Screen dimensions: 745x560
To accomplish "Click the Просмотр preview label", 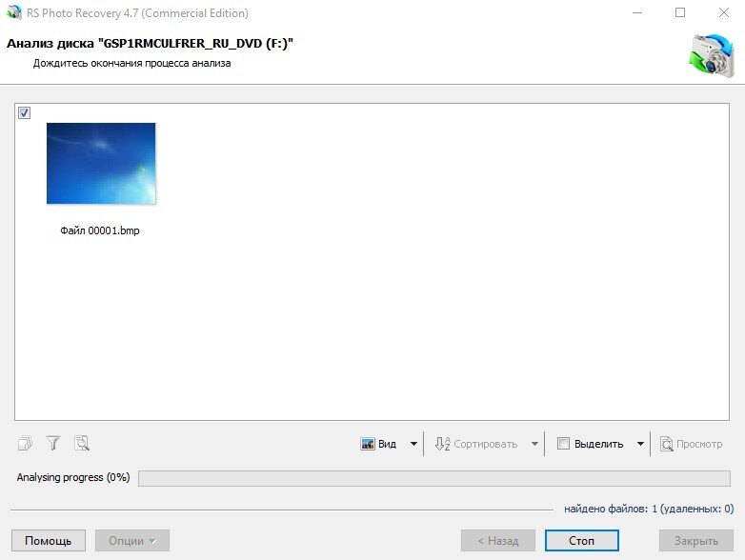I will pyautogui.click(x=699, y=444).
